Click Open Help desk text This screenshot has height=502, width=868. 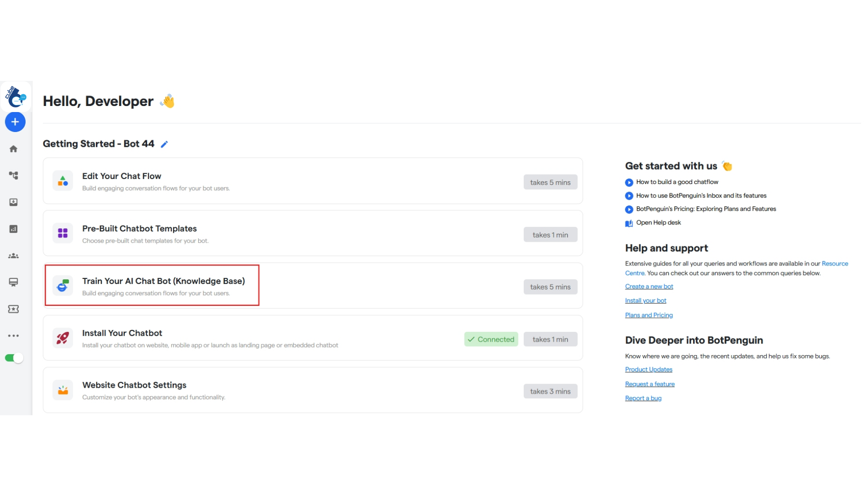[658, 222]
